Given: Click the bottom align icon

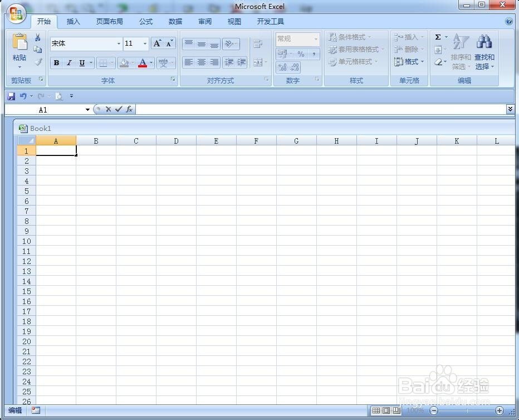Looking at the screenshot, I should click(214, 43).
